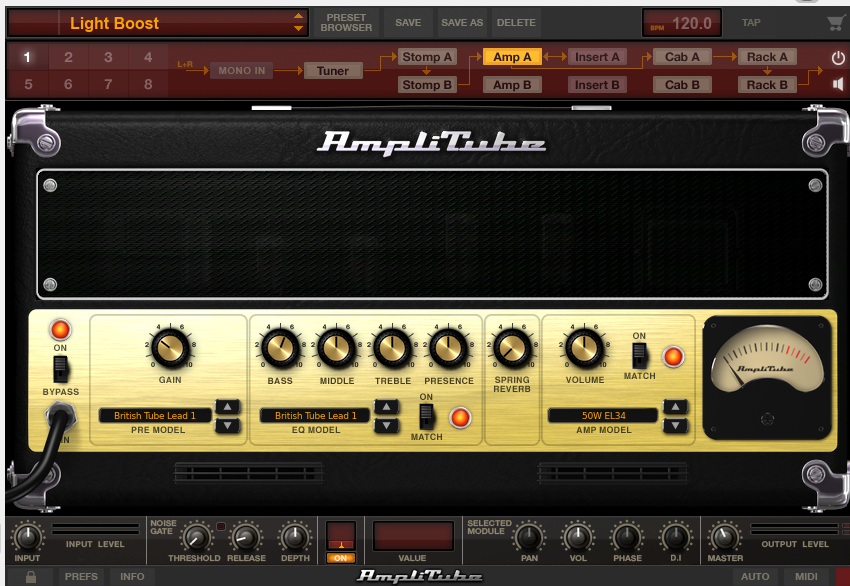Mute with the speaker icon
The width and height of the screenshot is (850, 586).
click(x=838, y=84)
